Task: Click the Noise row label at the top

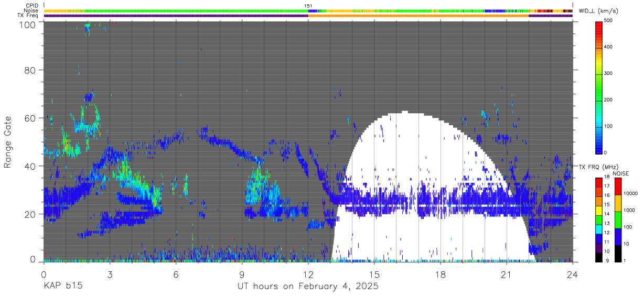Action: tap(31, 10)
